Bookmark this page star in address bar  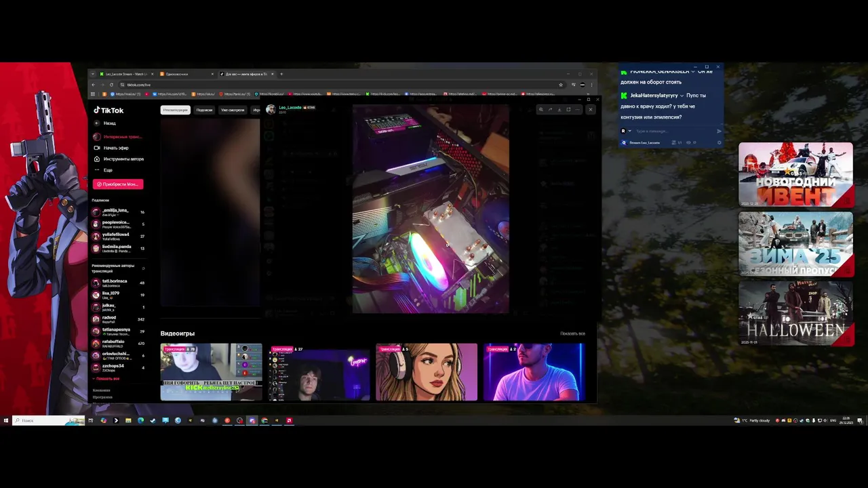pos(561,85)
